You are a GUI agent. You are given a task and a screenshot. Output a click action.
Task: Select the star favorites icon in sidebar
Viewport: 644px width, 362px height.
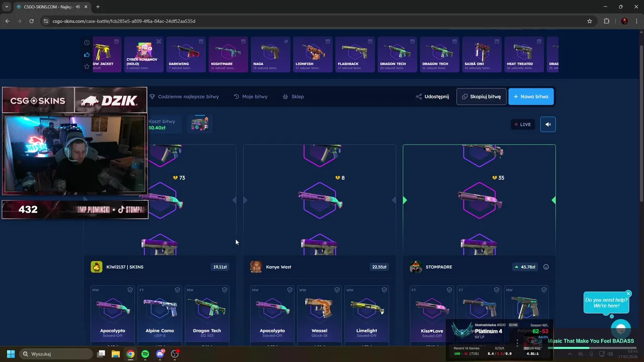pos(87,66)
